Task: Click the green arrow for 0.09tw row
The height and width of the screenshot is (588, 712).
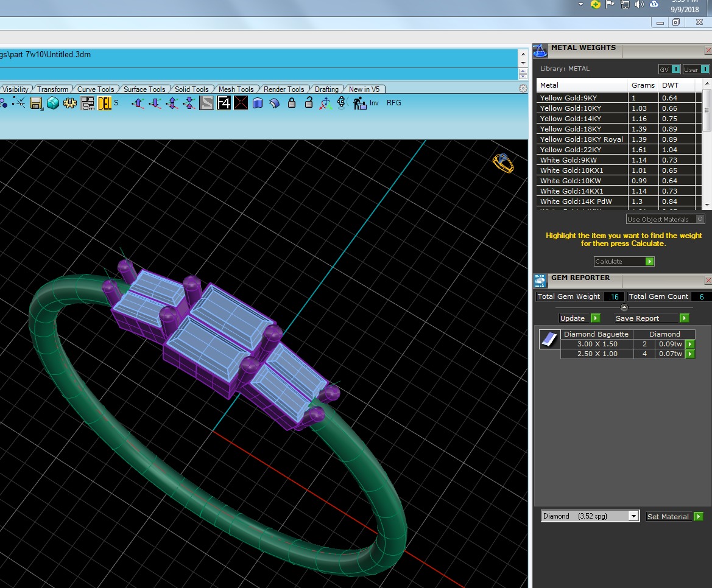Action: [x=690, y=344]
